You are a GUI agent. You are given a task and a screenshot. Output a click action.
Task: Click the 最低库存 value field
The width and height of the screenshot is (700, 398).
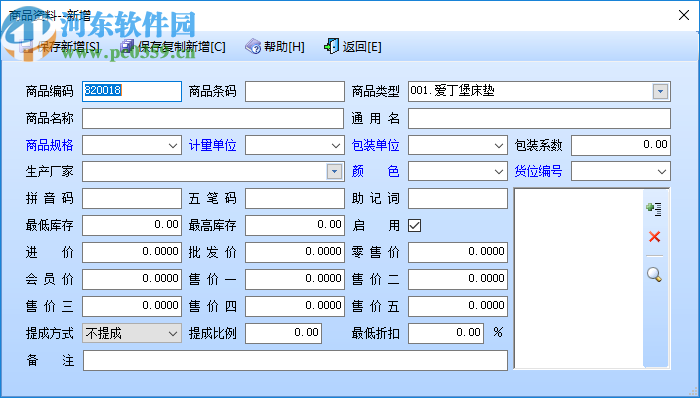[132, 225]
